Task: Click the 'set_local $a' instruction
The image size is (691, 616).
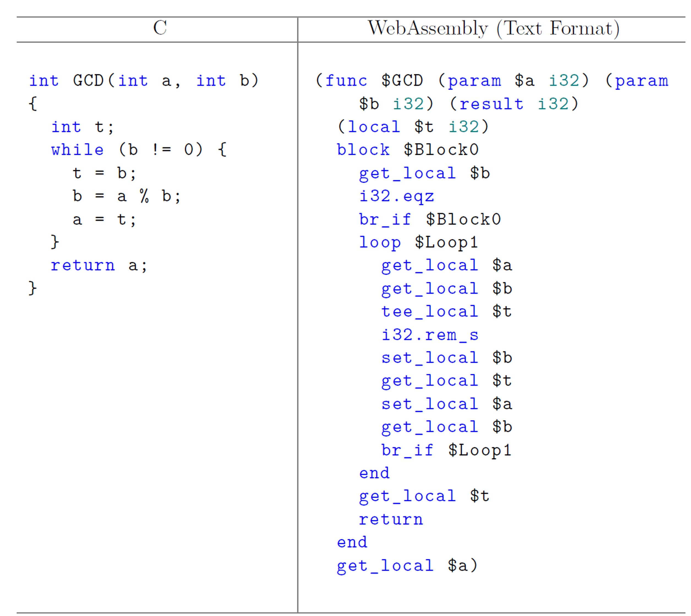Action: 447,404
